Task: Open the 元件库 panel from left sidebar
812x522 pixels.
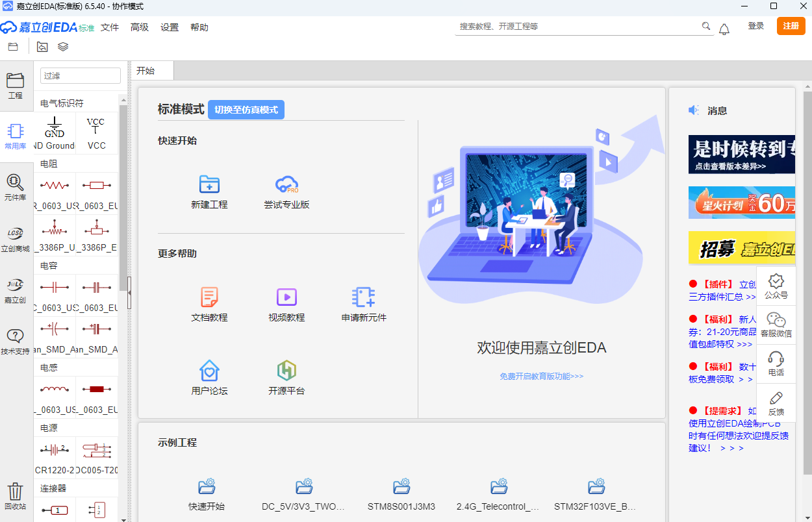Action: pos(16,187)
